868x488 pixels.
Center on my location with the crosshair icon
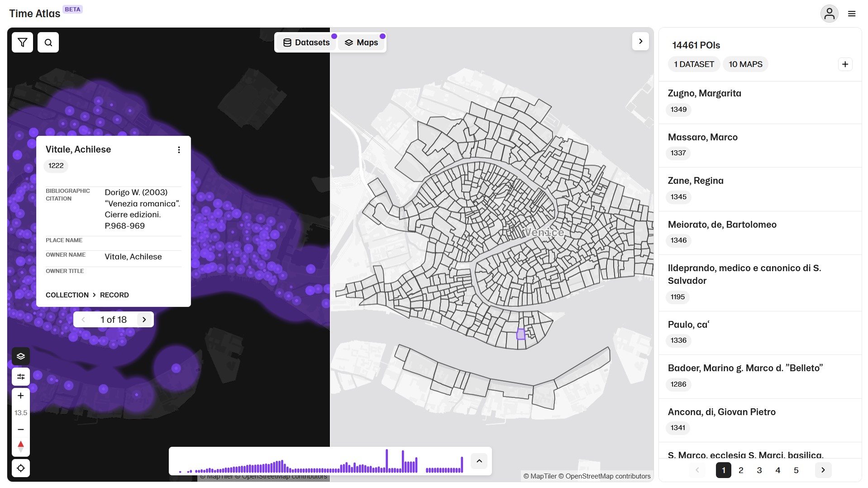(21, 468)
